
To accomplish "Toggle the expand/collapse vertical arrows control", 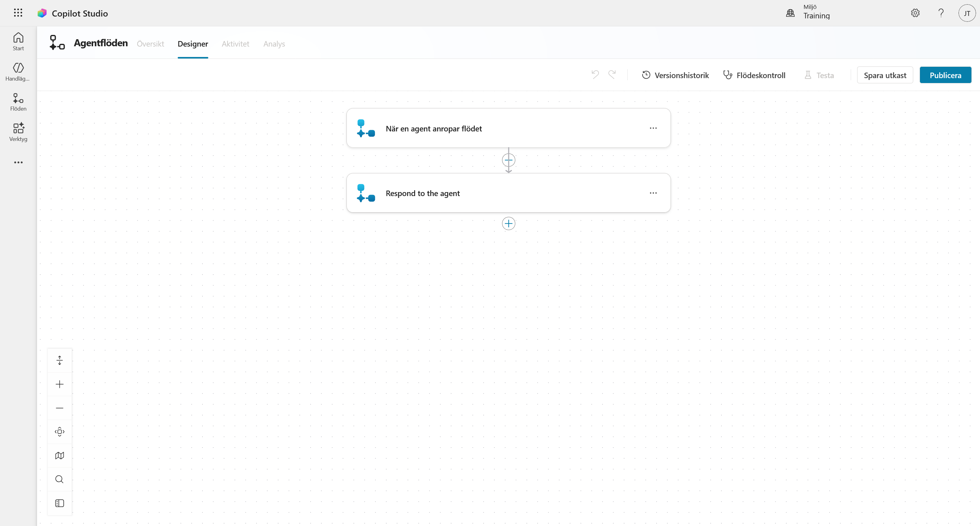I will [x=60, y=360].
